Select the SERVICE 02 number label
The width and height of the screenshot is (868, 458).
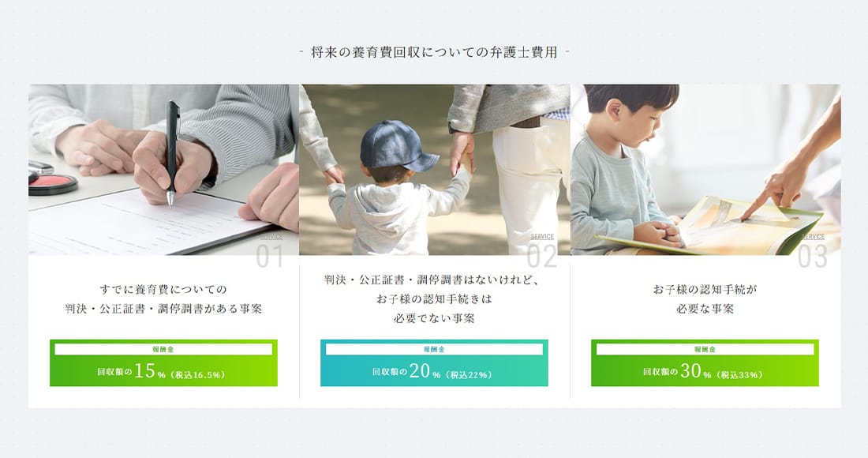coord(541,252)
